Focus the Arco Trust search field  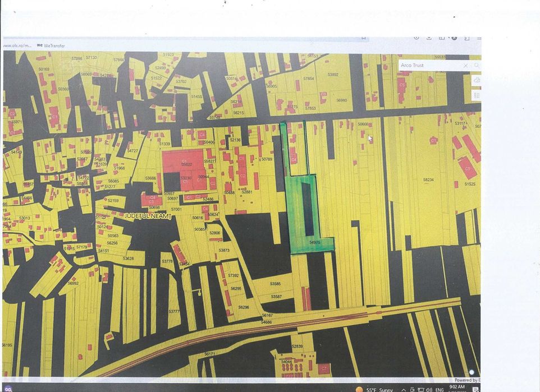(x=431, y=65)
